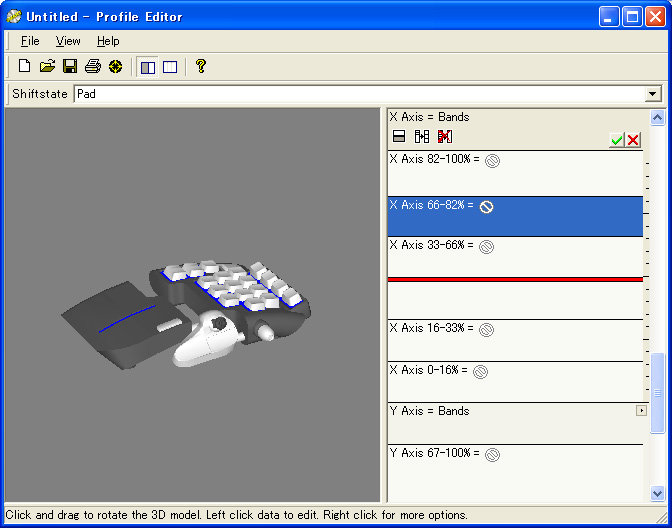Click the X Axis = Bands header text
This screenshot has width=672, height=528.
(429, 117)
